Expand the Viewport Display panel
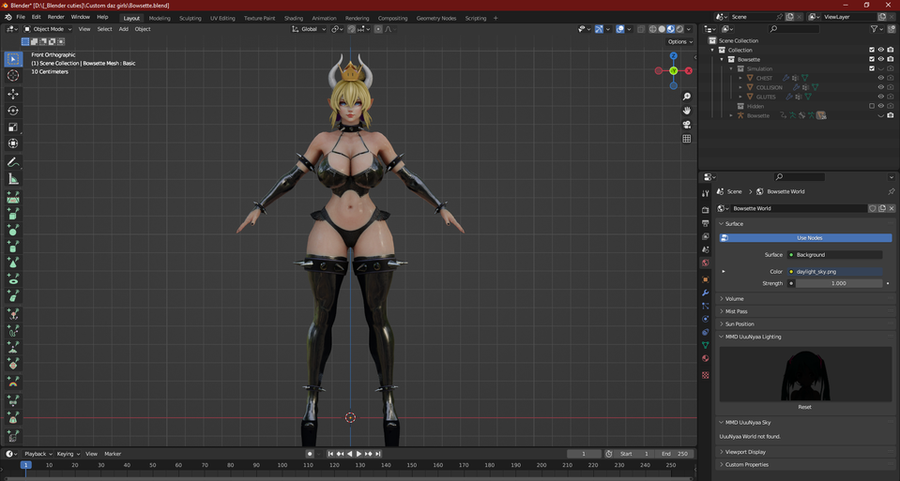 click(x=745, y=452)
